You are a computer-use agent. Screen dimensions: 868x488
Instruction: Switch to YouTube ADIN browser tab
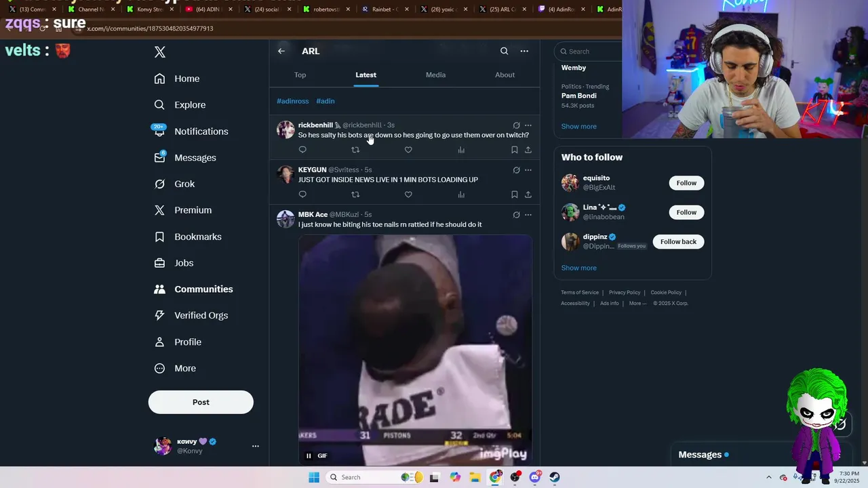[x=208, y=9]
